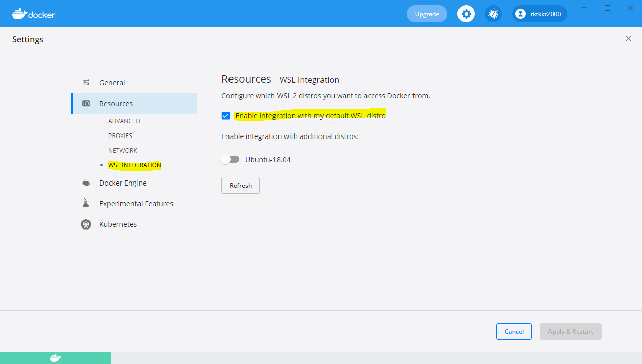This screenshot has height=364, width=642.
Task: Click the Resources disk icon
Action: pyautogui.click(x=86, y=103)
